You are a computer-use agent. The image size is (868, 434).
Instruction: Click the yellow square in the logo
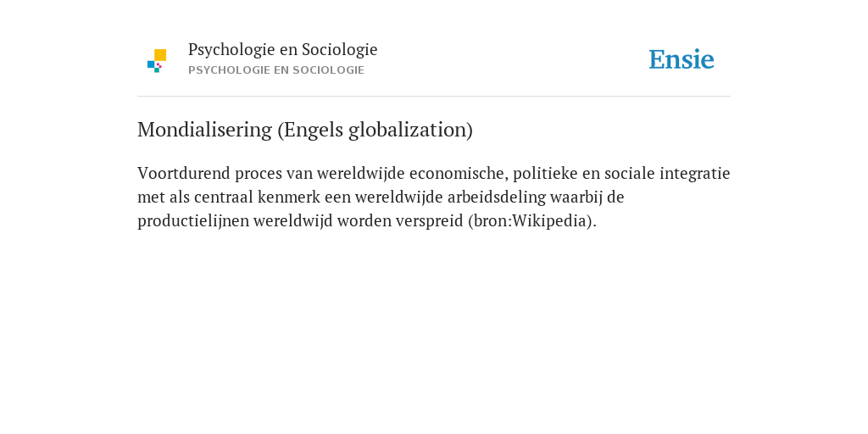pyautogui.click(x=160, y=55)
